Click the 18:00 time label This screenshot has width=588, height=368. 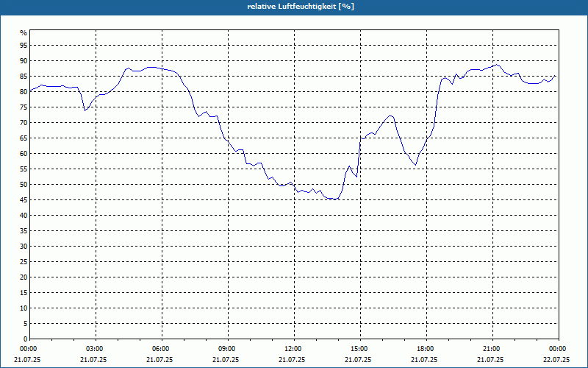[x=426, y=349]
